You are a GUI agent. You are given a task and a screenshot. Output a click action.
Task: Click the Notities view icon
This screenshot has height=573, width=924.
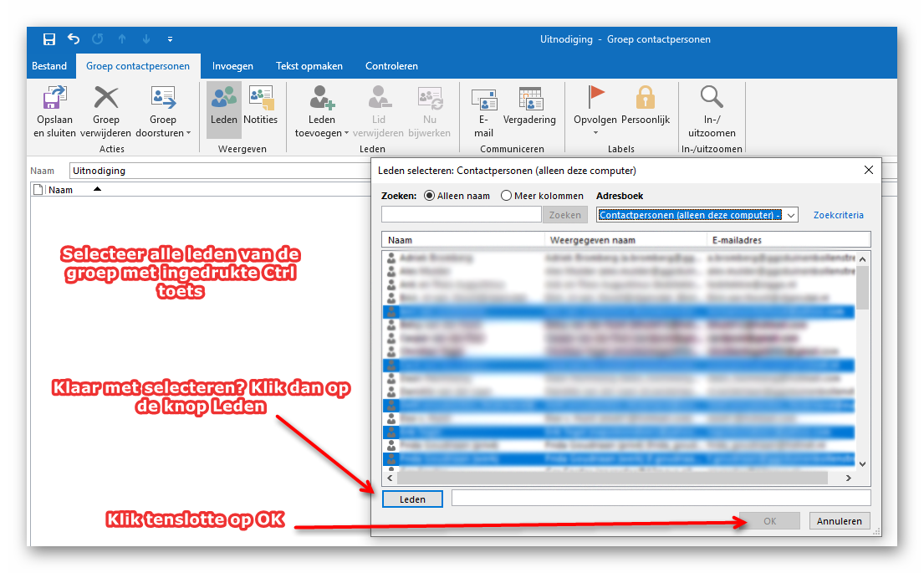point(261,99)
